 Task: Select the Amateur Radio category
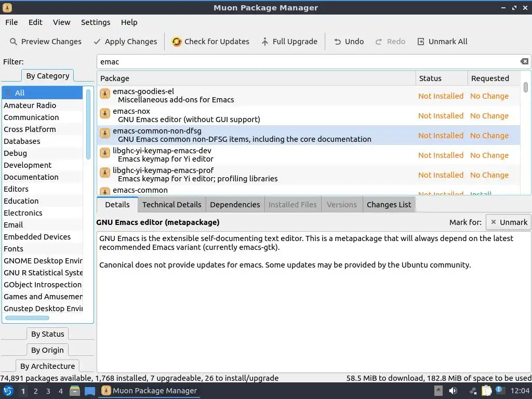click(x=43, y=105)
